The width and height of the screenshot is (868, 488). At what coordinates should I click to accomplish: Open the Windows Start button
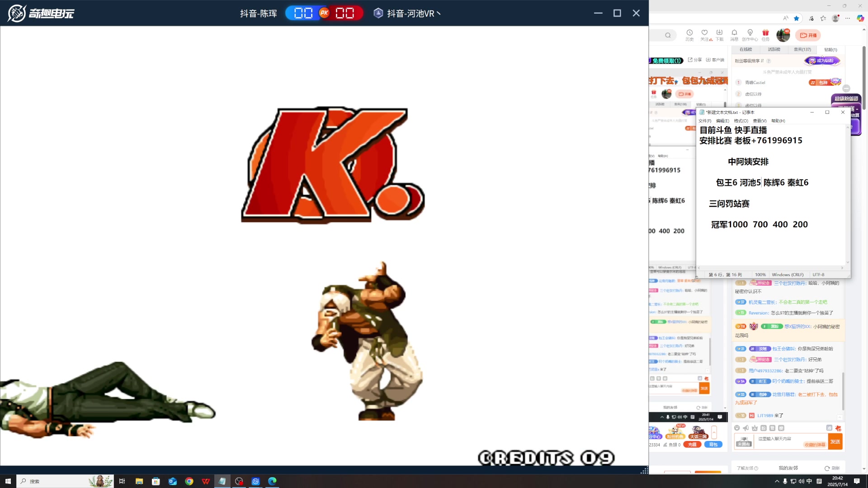click(x=8, y=481)
